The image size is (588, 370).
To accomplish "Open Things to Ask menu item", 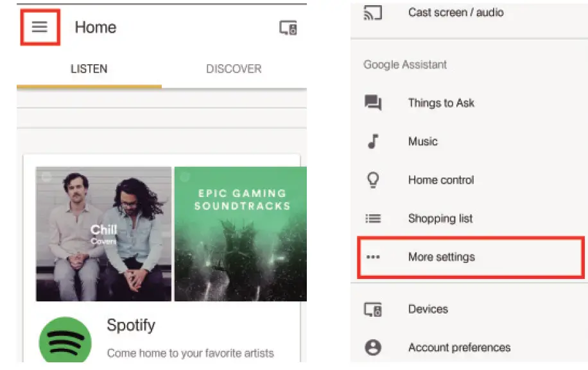I will tap(441, 103).
